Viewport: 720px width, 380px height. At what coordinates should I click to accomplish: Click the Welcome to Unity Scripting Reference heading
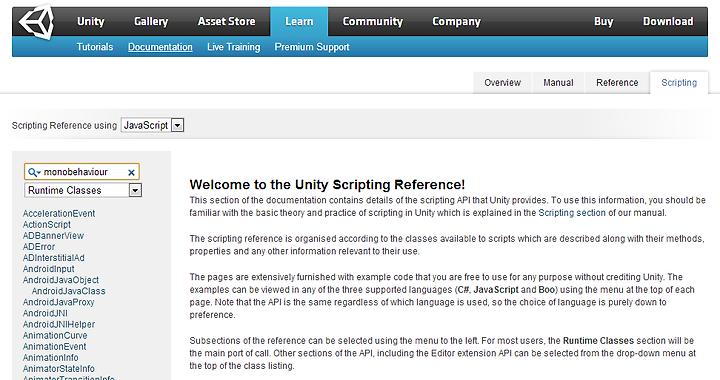click(x=327, y=184)
